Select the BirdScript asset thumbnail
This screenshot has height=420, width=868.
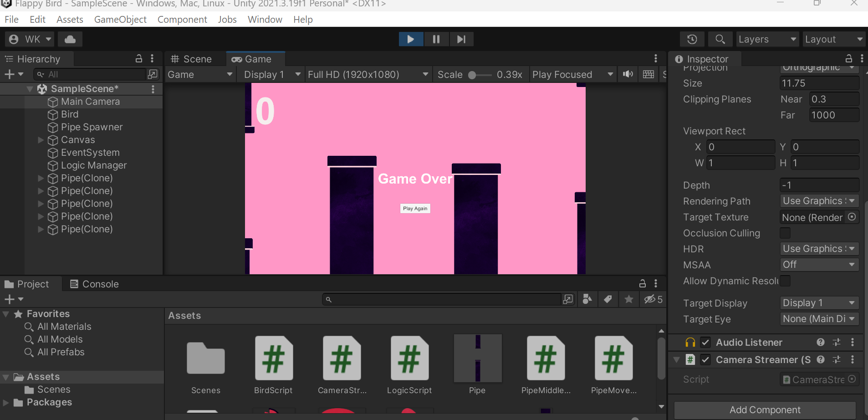[273, 359]
